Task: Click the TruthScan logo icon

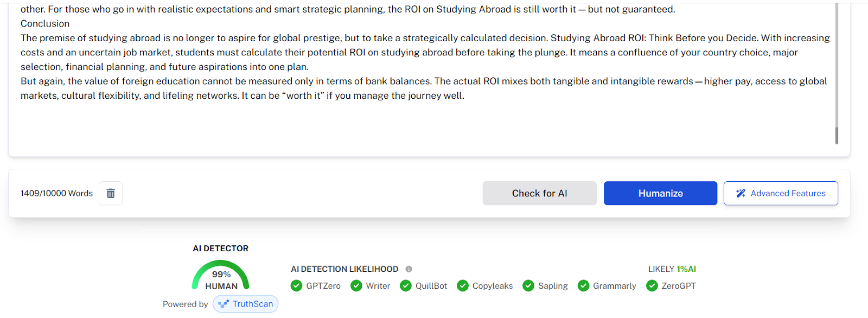Action: coord(224,304)
